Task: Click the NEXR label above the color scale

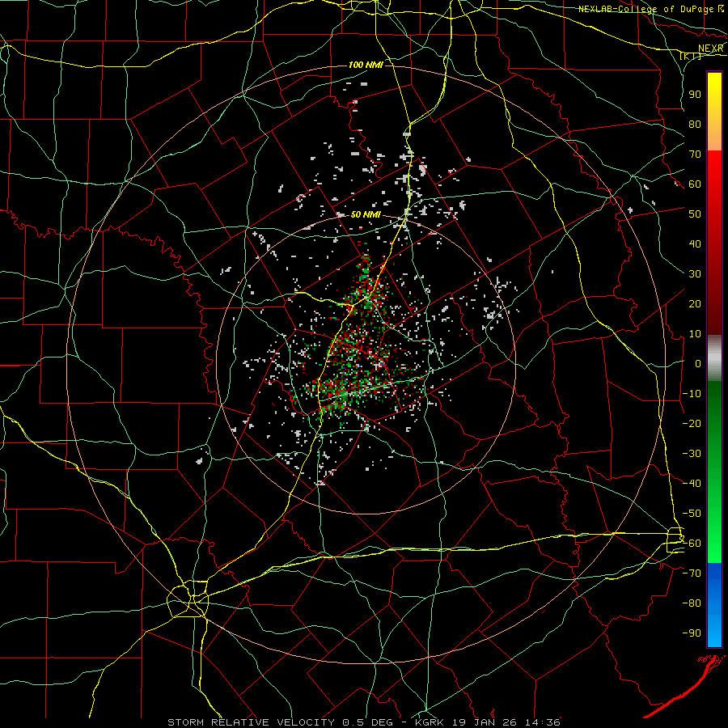Action: (x=711, y=49)
